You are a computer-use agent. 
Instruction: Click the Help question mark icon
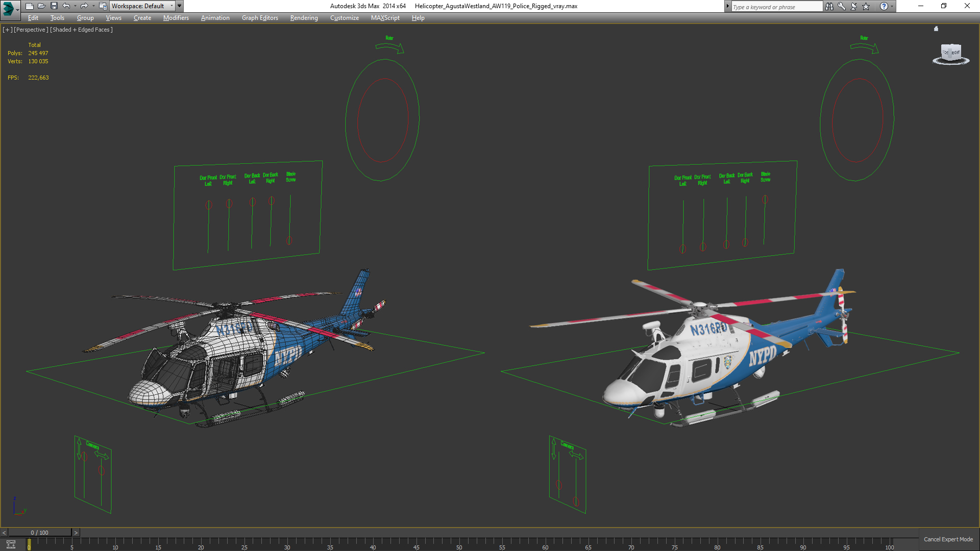click(x=884, y=6)
